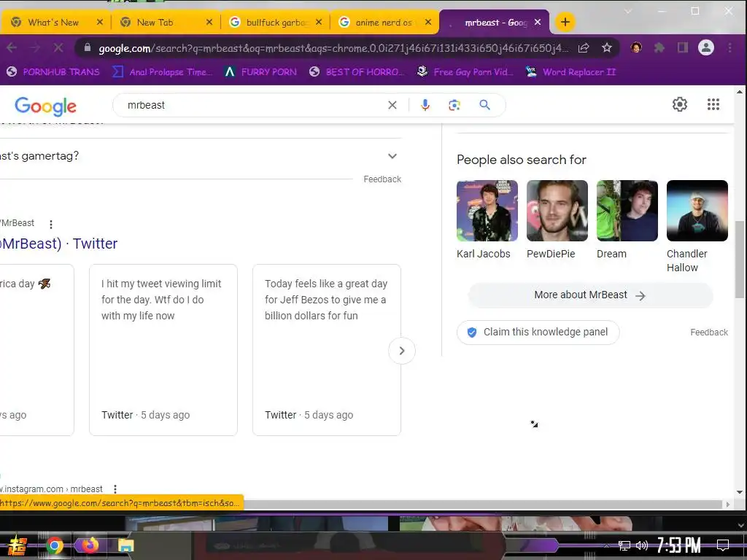Go forward to the next page
This screenshot has height=560, width=747.
tap(35, 47)
